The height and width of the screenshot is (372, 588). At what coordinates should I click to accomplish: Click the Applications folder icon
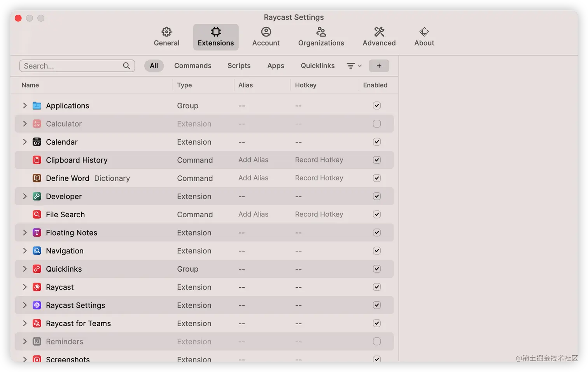point(37,105)
